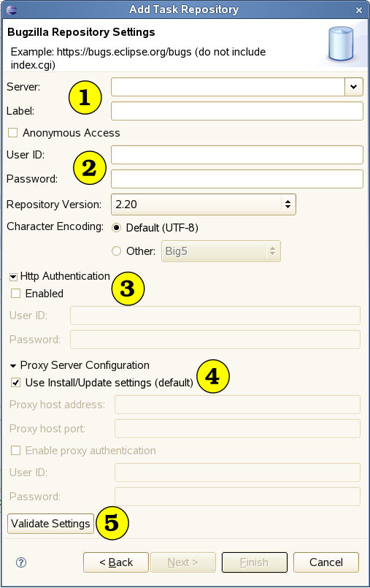Viewport: 370px width, 588px height.
Task: Click the Validate Settings button
Action: coord(50,524)
